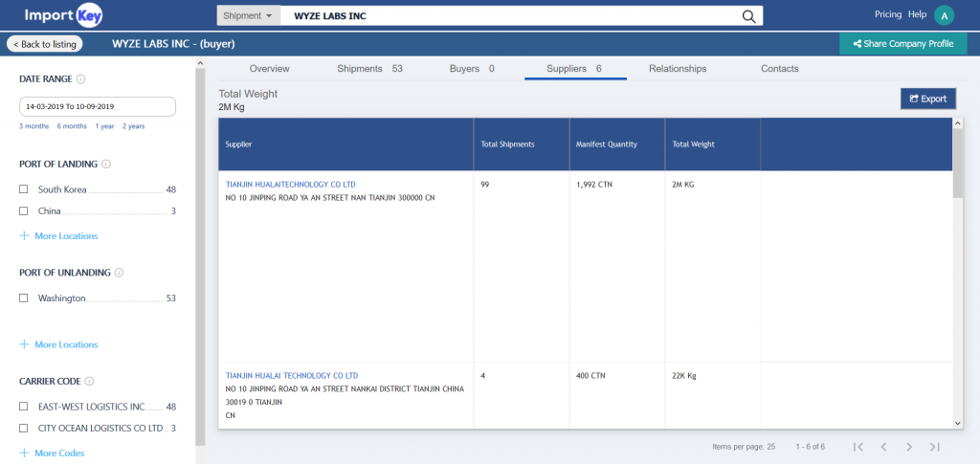Tick the City Ocean Logistics checkbox
The image size is (980, 464).
24,429
